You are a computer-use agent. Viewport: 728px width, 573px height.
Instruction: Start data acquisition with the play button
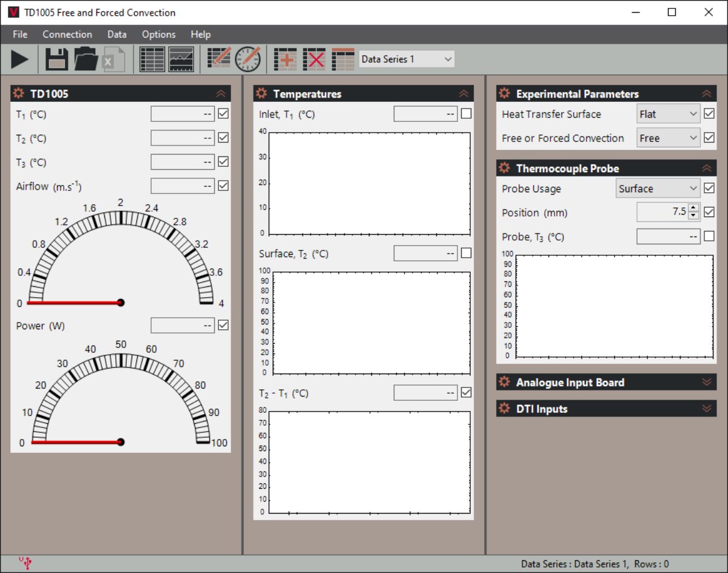[x=20, y=59]
